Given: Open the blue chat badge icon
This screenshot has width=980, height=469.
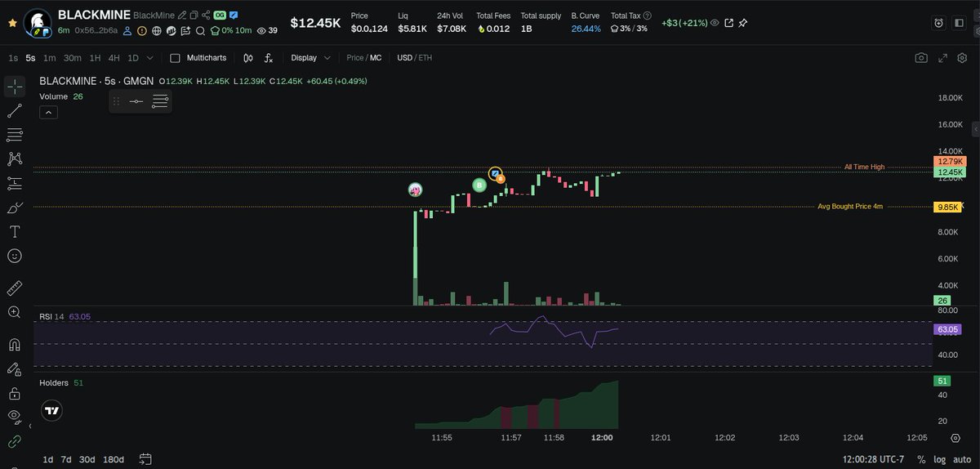Looking at the screenshot, I should (x=234, y=16).
